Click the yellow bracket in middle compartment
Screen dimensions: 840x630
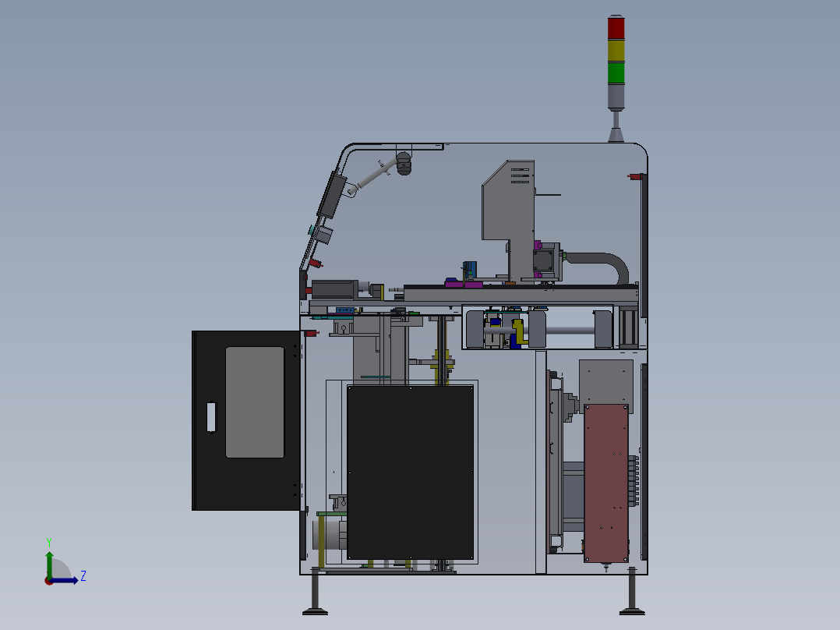pyautogui.click(x=519, y=332)
